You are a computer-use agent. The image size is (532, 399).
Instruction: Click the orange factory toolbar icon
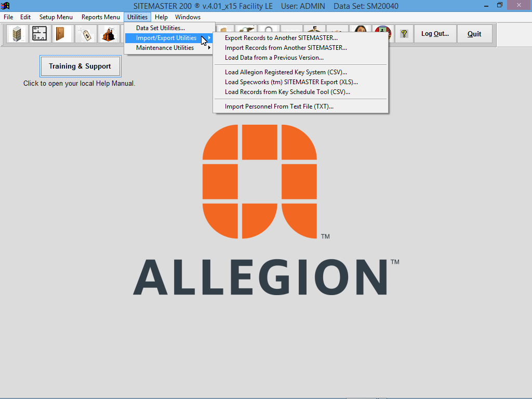point(108,34)
